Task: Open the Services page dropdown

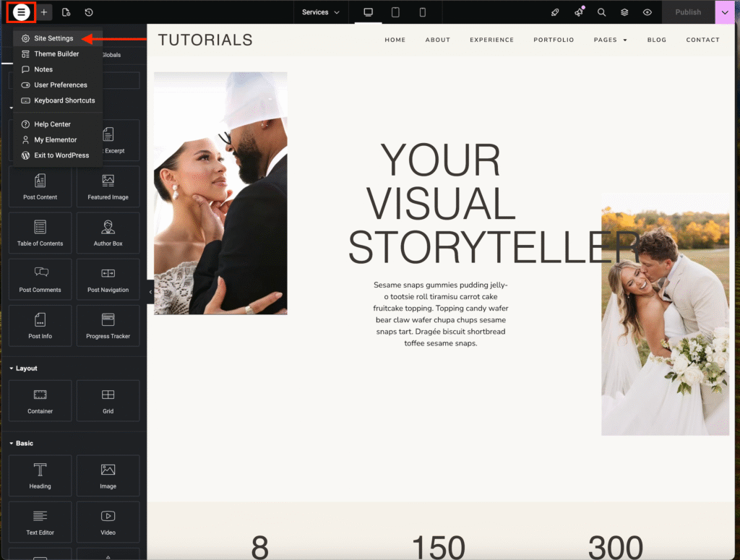Action: click(x=320, y=12)
